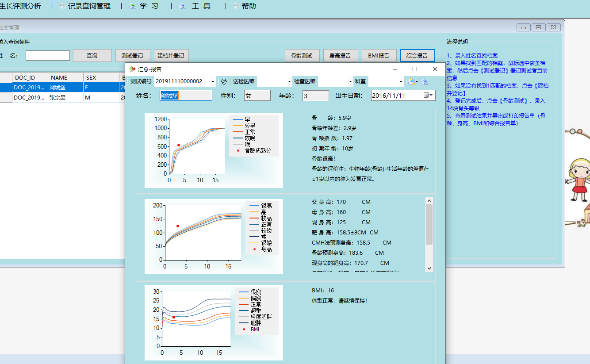Click the print icon in report toolbar
Viewport: 590px width, 364px height.
[425, 81]
